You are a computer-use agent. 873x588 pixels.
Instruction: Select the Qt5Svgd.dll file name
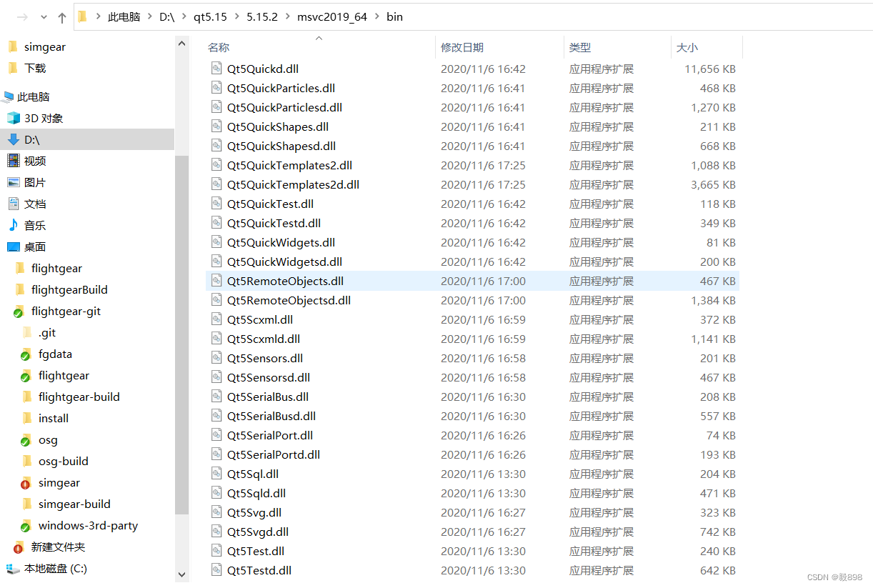coord(258,532)
